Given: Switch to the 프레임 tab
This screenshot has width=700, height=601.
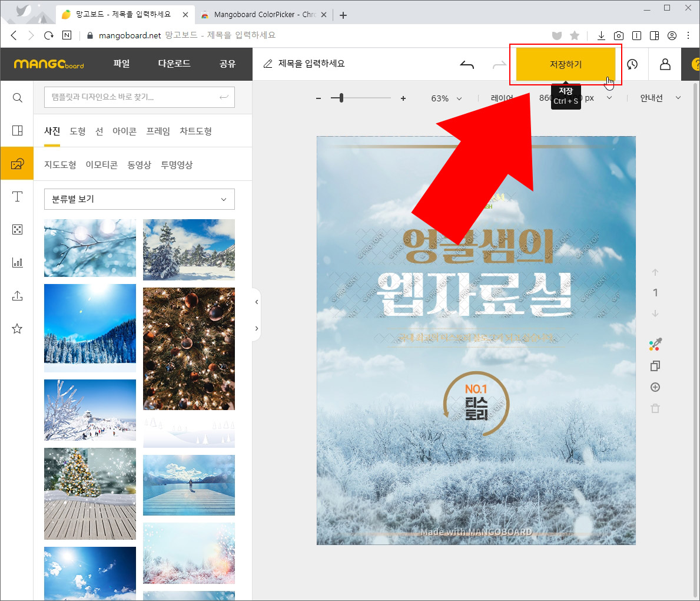Looking at the screenshot, I should click(x=158, y=131).
